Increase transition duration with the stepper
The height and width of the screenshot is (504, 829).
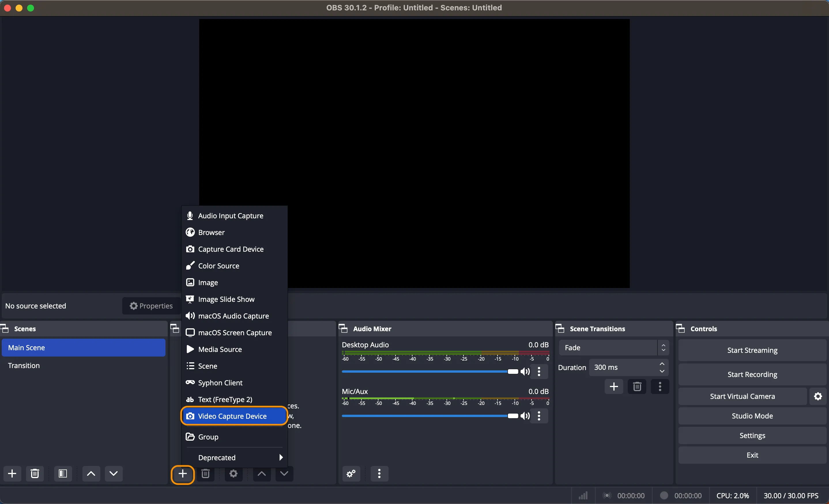coord(662,364)
